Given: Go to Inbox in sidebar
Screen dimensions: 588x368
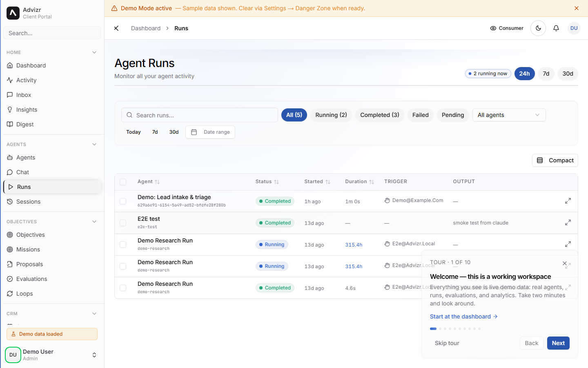Looking at the screenshot, I should (x=52, y=95).
